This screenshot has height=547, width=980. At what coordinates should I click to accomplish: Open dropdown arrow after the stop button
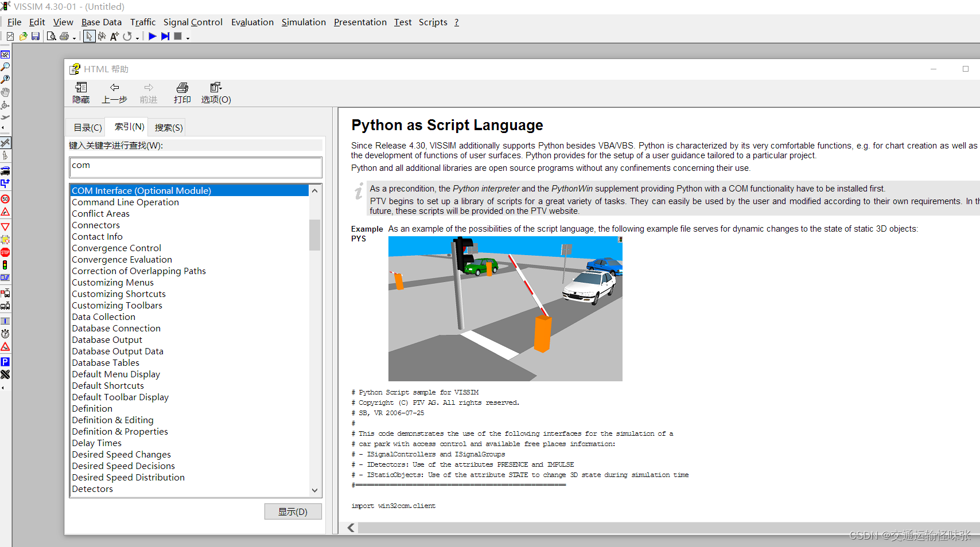tap(188, 38)
